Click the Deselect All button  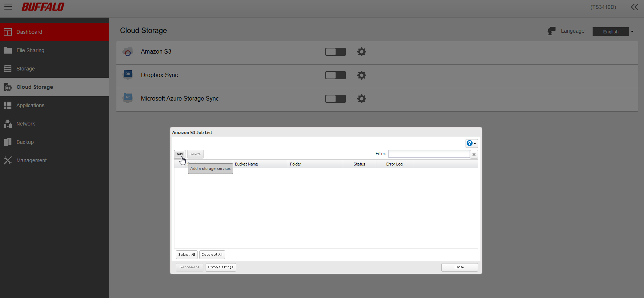[212, 255]
